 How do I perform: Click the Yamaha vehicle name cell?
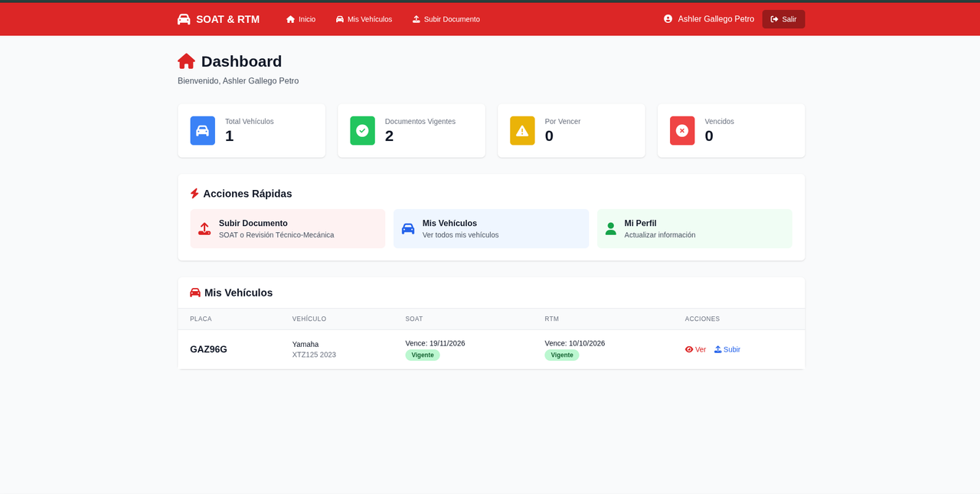(x=305, y=344)
